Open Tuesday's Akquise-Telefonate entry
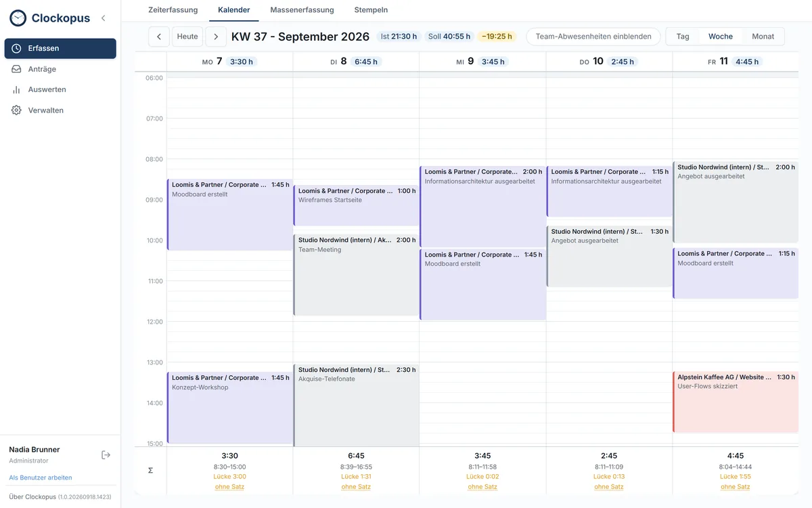The width and height of the screenshot is (812, 508). [x=356, y=406]
